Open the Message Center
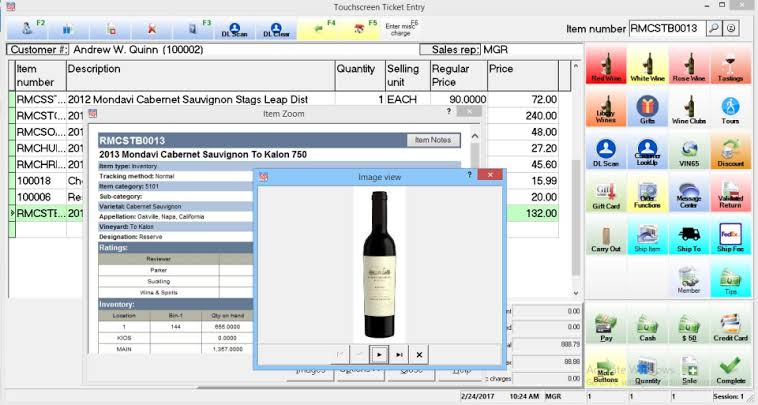Screen dimensions: 758x405 point(689,194)
